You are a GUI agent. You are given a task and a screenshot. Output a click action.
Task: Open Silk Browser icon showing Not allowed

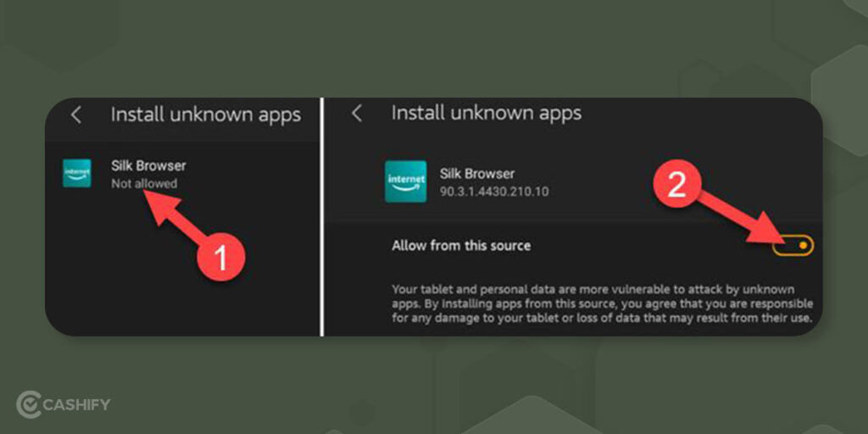click(77, 173)
